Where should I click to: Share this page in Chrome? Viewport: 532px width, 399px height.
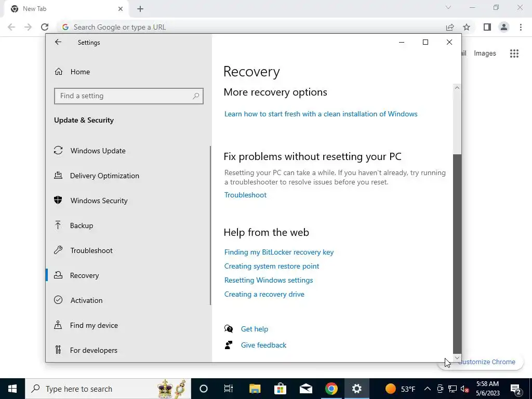450,27
